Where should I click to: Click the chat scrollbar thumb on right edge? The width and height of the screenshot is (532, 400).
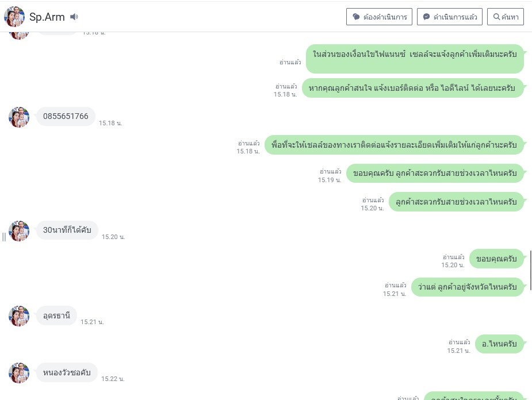coord(530,270)
